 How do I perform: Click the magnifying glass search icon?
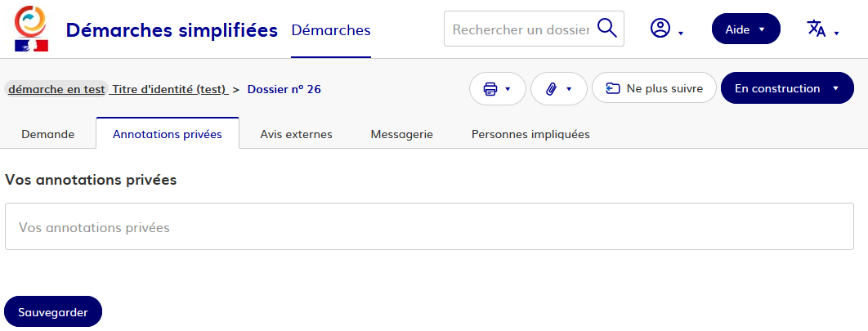[606, 29]
